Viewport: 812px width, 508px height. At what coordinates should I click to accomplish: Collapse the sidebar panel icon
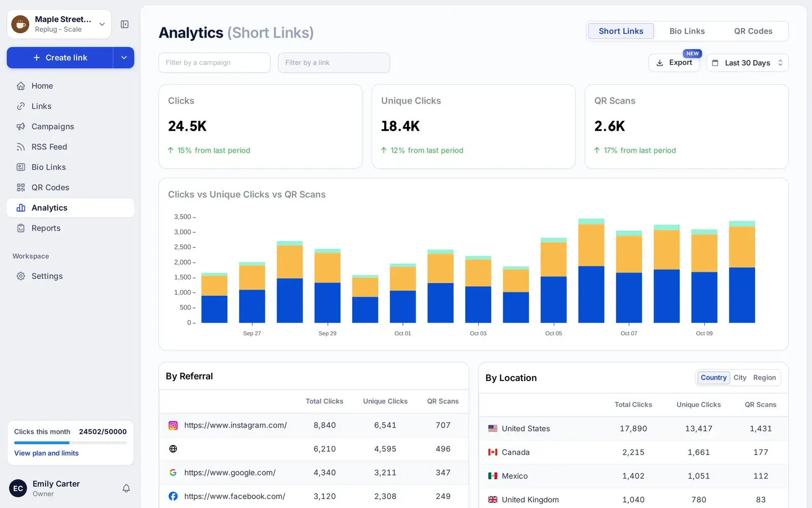pos(124,24)
